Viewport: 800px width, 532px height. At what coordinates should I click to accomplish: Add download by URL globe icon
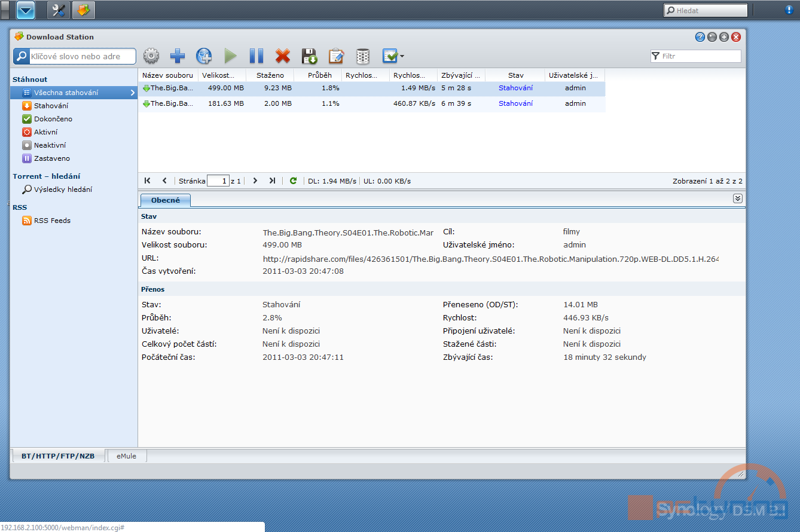[x=204, y=56]
